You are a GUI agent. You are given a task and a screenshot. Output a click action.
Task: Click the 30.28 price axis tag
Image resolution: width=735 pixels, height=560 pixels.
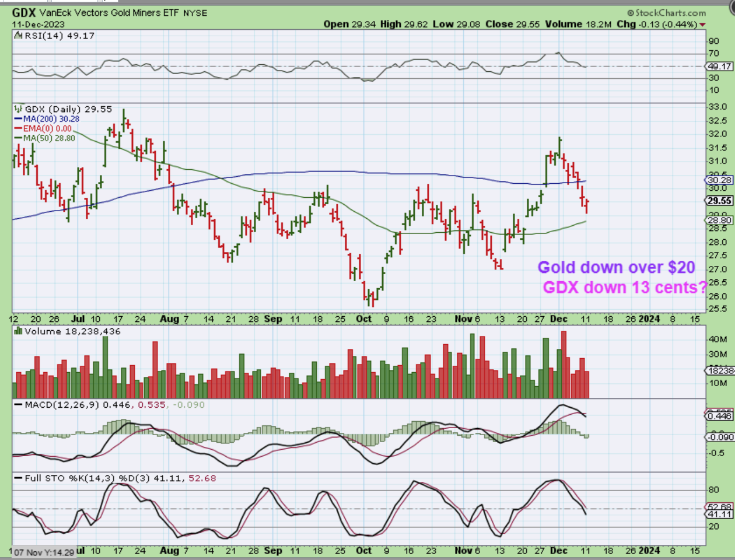[719, 180]
